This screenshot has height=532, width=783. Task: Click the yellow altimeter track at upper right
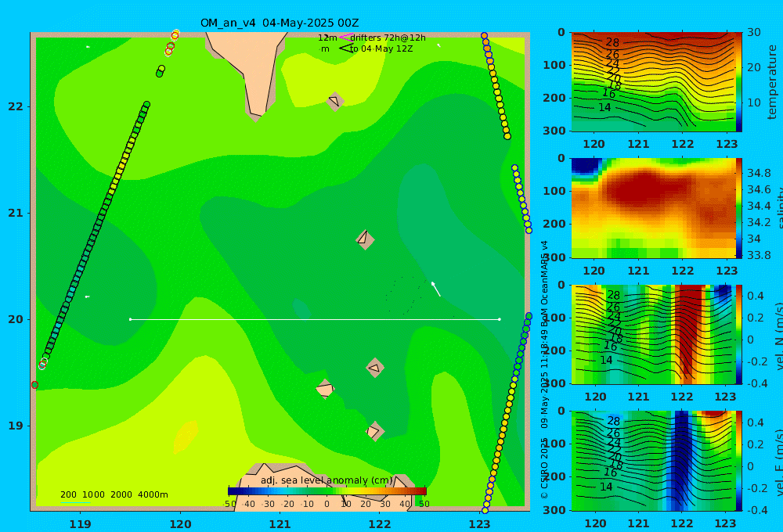click(496, 86)
